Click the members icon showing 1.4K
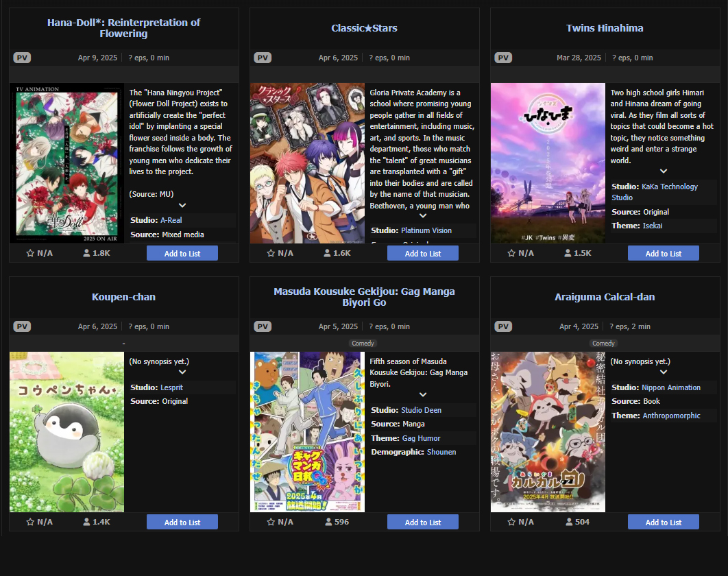This screenshot has height=576, width=728. (86, 522)
